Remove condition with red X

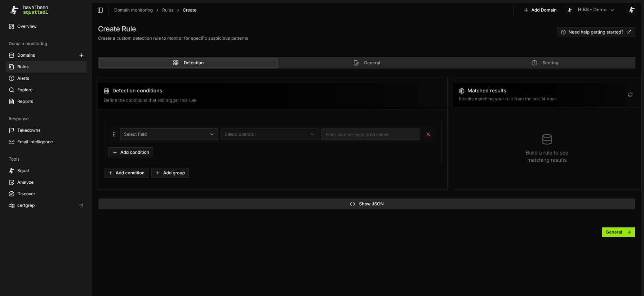[428, 134]
